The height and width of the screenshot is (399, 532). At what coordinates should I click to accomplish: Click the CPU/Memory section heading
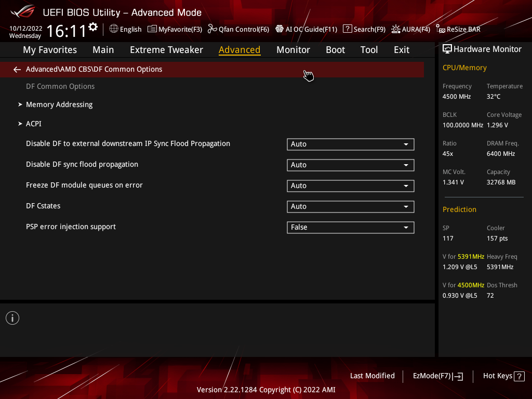(x=464, y=68)
